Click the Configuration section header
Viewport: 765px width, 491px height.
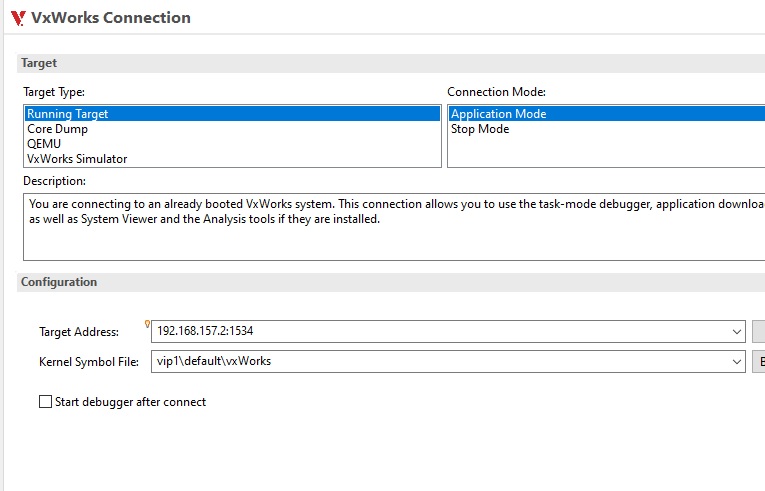coord(391,282)
